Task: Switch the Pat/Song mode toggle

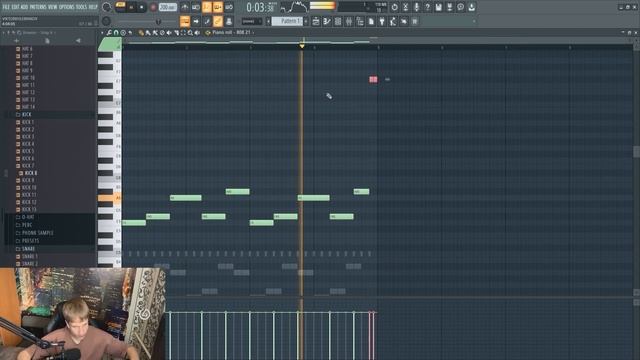Action: pos(120,7)
